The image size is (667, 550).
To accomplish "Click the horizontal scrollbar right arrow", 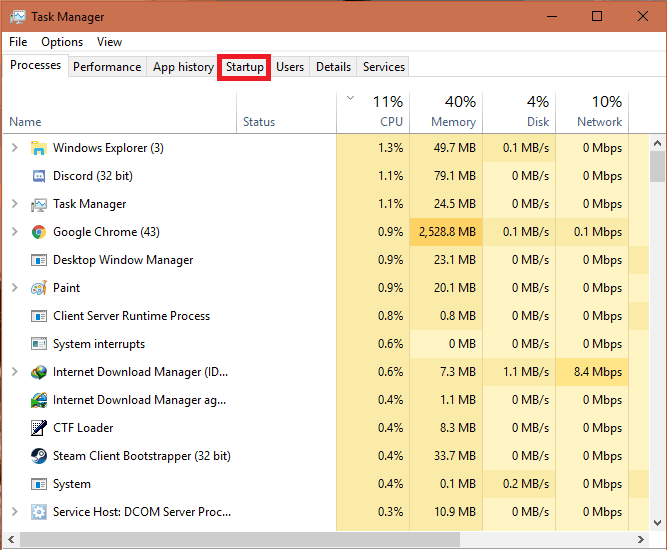I will 641,539.
